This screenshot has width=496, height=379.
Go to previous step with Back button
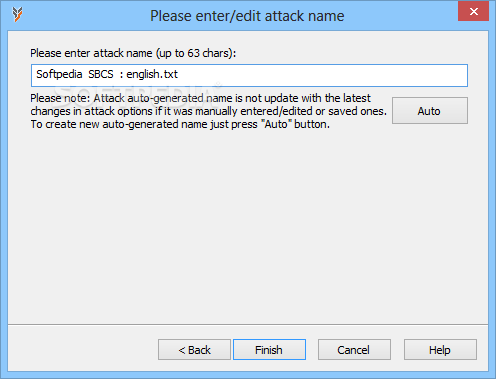click(x=194, y=350)
